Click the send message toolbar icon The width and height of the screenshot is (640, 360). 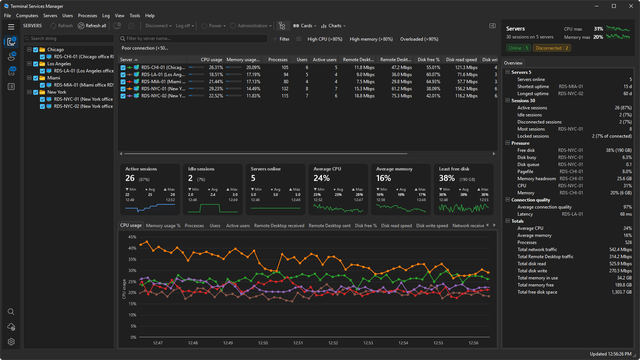[131, 26]
